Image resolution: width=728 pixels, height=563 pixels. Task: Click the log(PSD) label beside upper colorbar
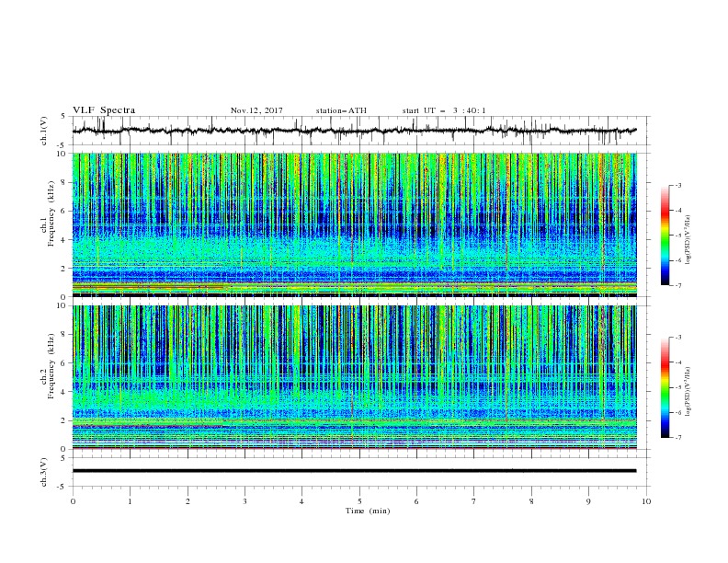click(x=688, y=239)
